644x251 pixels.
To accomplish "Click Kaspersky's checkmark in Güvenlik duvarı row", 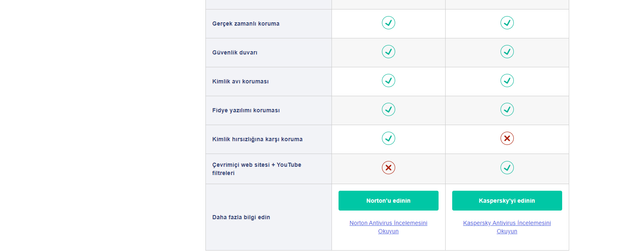I will click(x=507, y=52).
